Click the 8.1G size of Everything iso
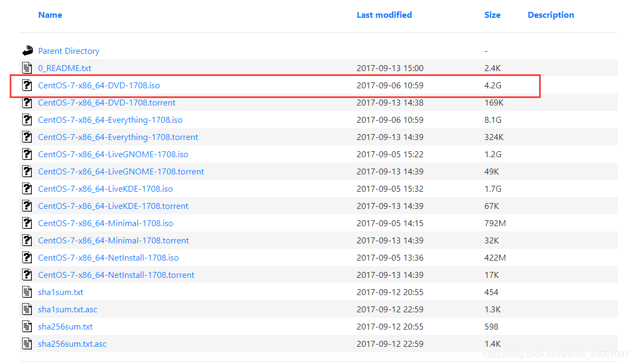The width and height of the screenshot is (634, 364). coord(493,120)
